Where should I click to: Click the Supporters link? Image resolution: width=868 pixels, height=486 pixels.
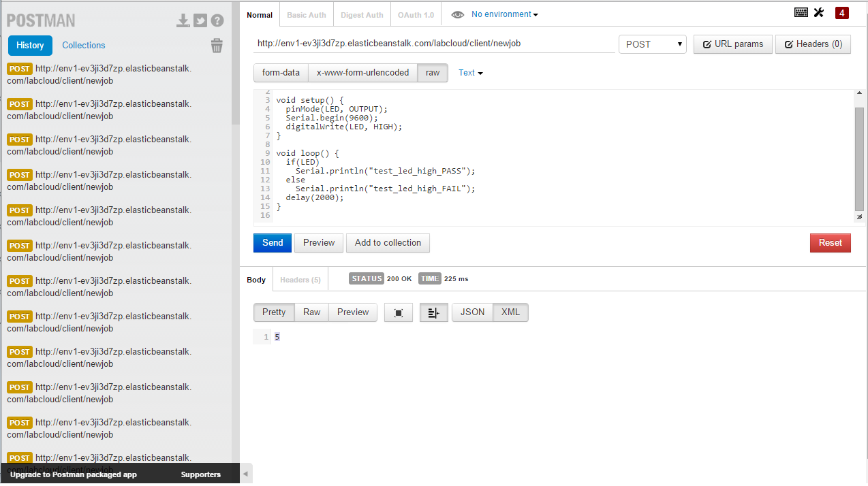click(201, 474)
